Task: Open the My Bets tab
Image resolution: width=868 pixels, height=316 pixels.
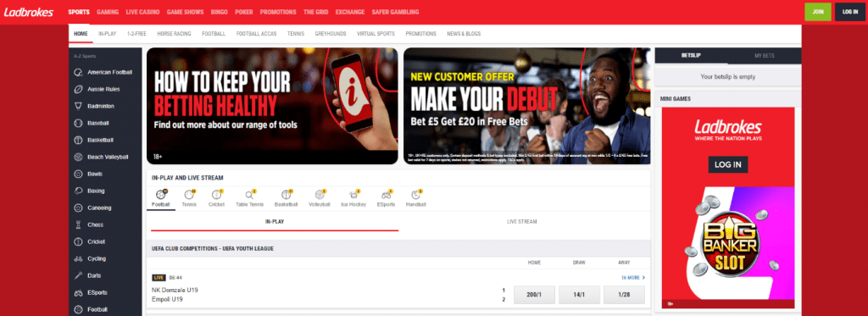Action: point(765,56)
